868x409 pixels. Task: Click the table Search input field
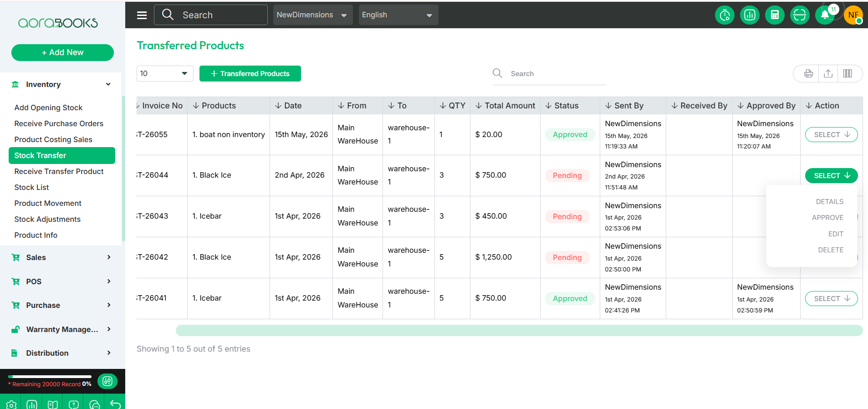[x=556, y=73]
